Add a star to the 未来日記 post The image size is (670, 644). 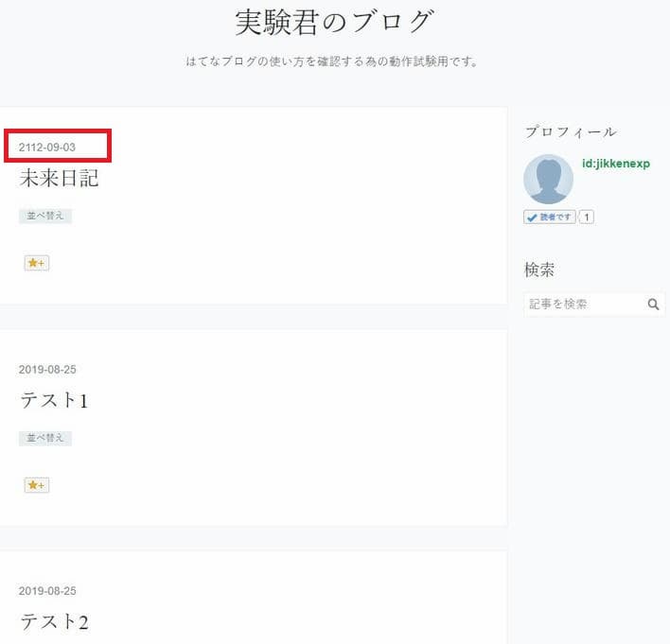pos(37,263)
